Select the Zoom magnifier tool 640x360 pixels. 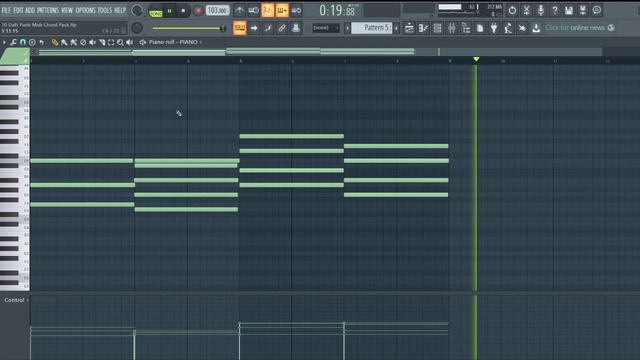point(120,42)
